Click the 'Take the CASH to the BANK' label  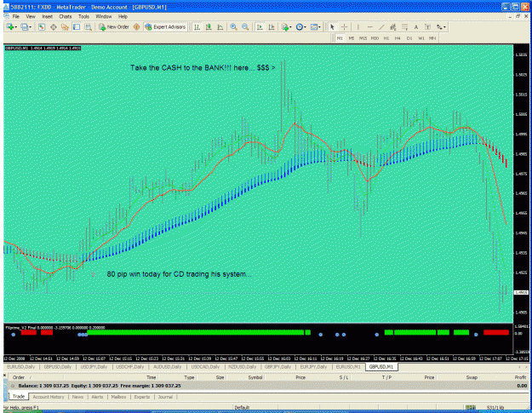coord(203,68)
